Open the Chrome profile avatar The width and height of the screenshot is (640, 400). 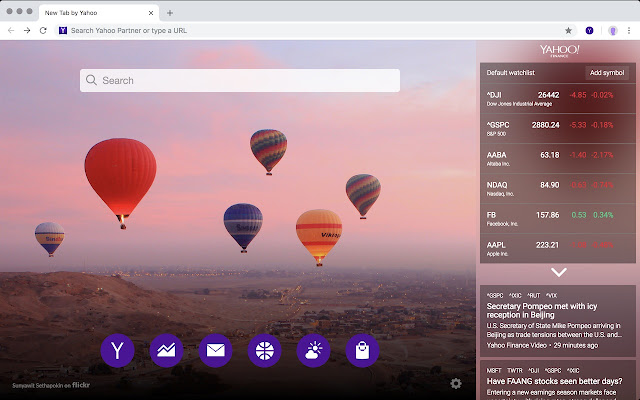613,31
